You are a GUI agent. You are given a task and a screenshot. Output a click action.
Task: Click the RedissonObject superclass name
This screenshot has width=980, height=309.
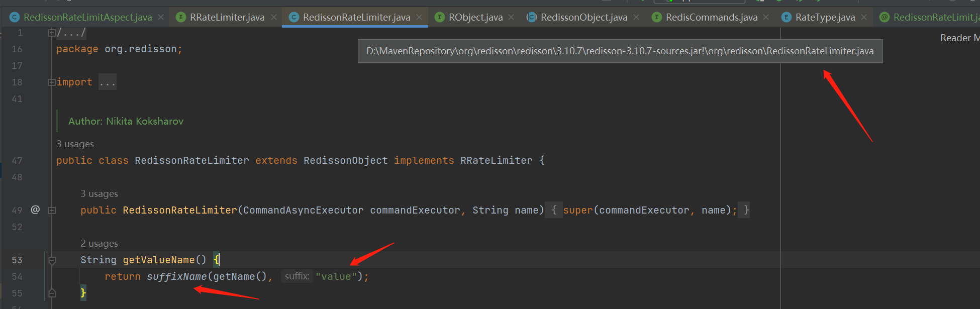click(x=346, y=160)
